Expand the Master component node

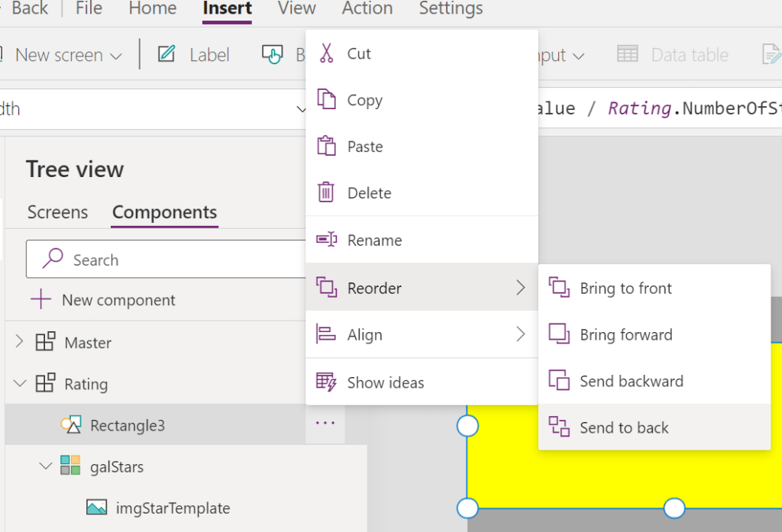click(x=20, y=343)
